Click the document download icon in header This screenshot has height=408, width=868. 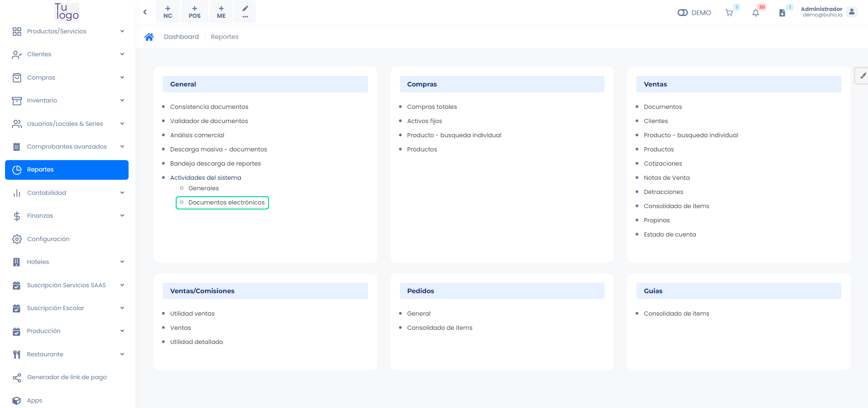782,13
